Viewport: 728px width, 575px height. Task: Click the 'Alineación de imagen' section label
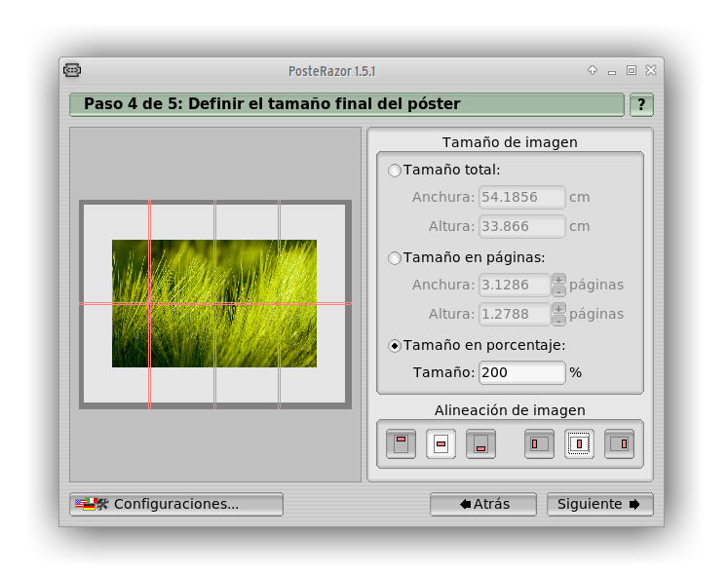510,410
